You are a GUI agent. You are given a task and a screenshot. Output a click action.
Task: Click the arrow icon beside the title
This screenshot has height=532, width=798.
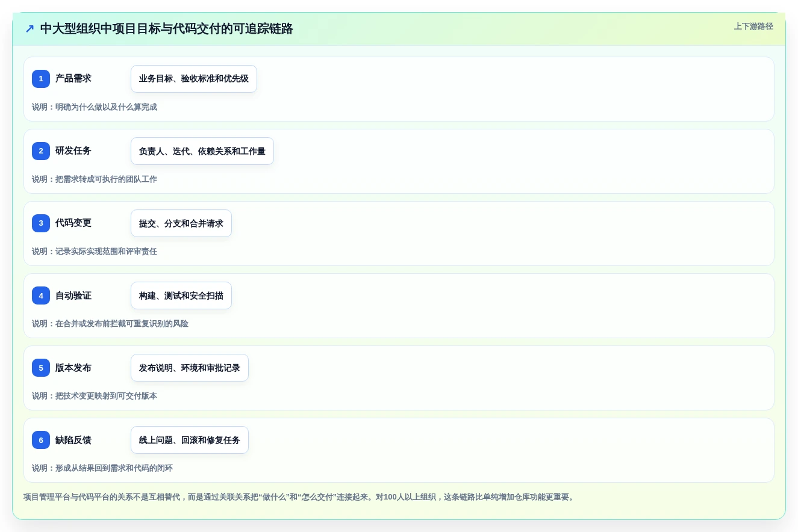(30, 29)
